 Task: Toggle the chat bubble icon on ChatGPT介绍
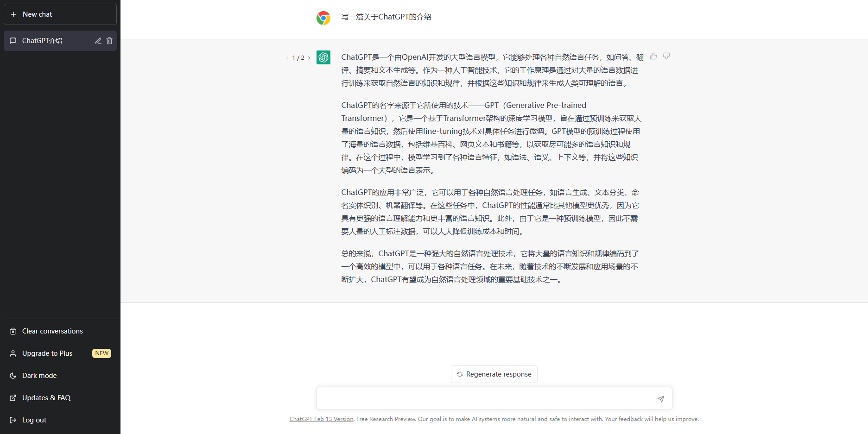click(x=13, y=41)
